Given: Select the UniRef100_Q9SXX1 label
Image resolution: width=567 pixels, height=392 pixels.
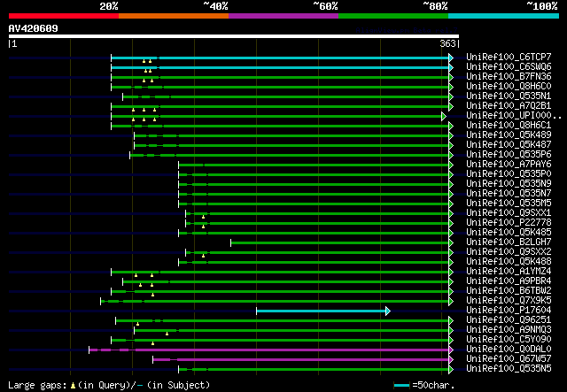Looking at the screenshot, I should tap(509, 213).
